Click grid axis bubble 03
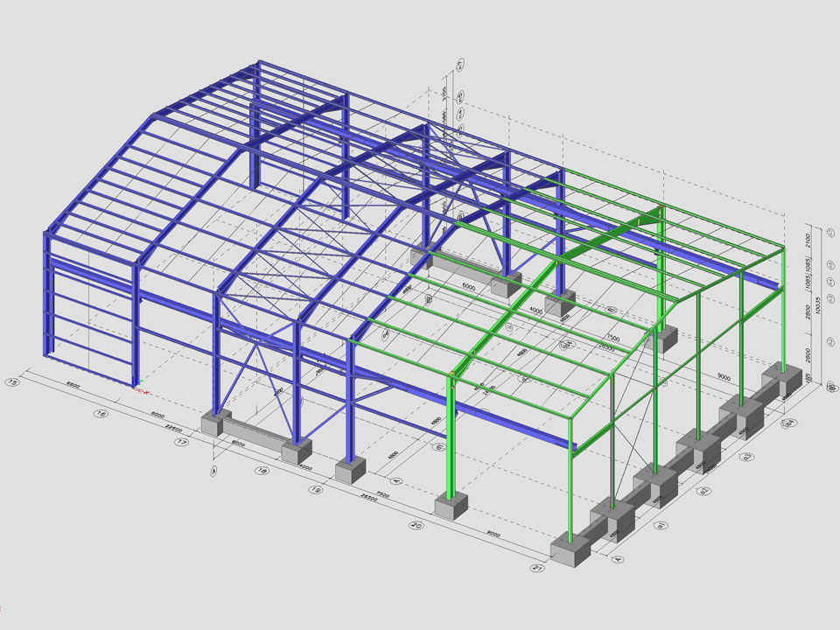This screenshot has height=630, width=840. point(746,457)
